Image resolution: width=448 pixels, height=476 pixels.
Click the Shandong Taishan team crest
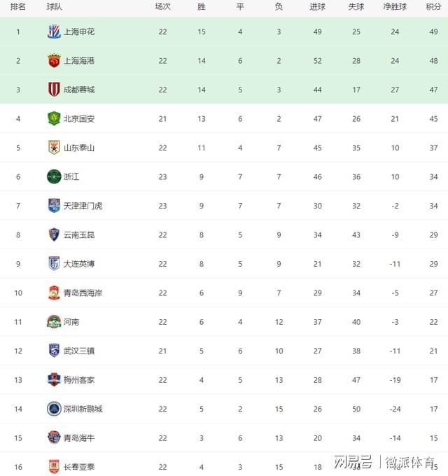pos(54,148)
